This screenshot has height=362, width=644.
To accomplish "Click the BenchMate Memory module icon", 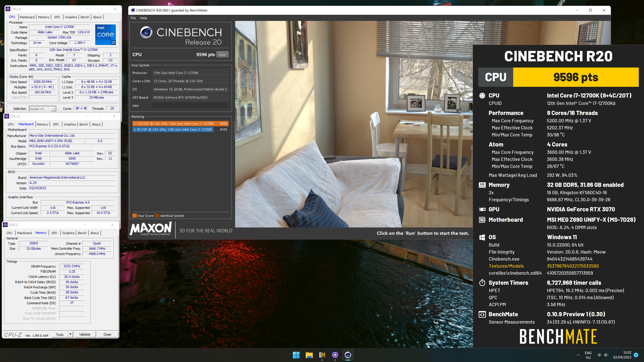I will [x=482, y=185].
